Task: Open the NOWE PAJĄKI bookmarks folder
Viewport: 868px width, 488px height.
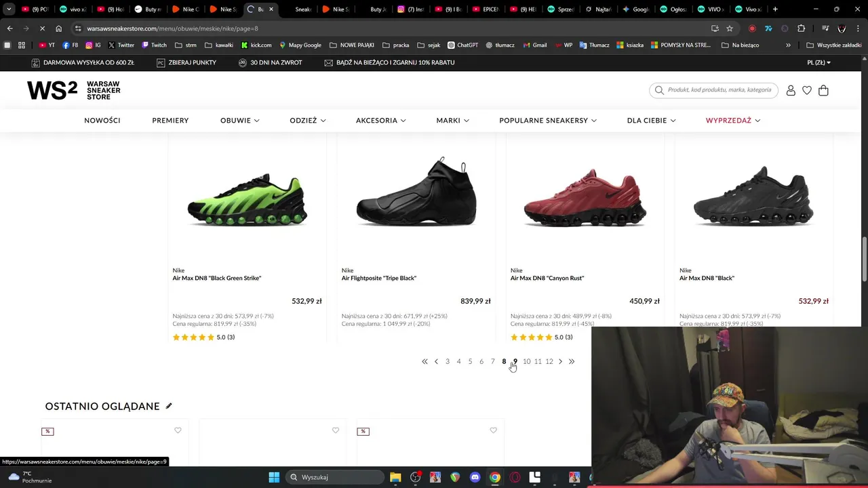Action: tap(351, 45)
